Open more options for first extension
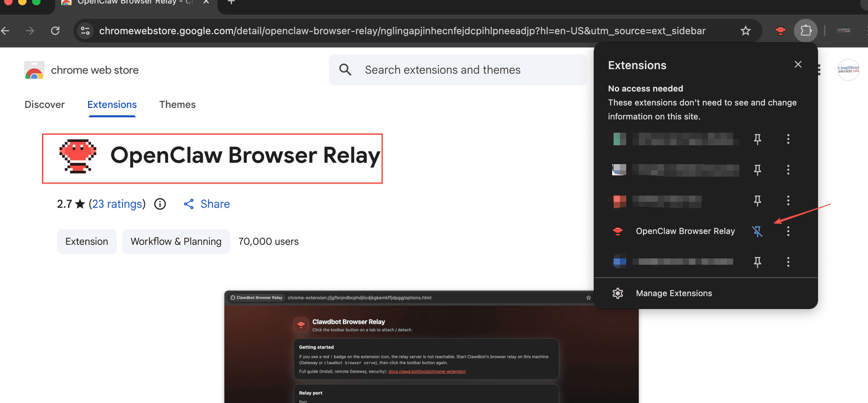Screen dimensions: 868x403 [788, 139]
